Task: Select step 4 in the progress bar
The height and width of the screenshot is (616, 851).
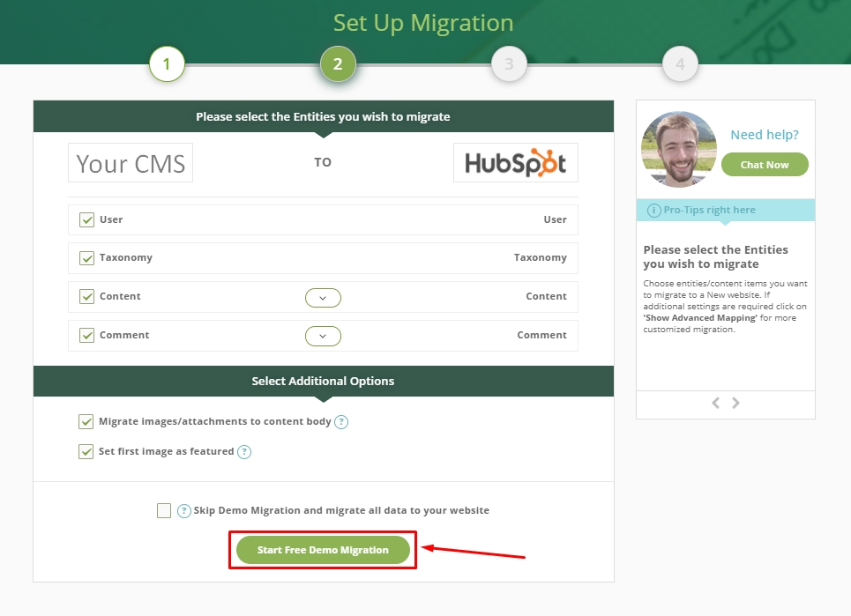Action: pyautogui.click(x=680, y=64)
